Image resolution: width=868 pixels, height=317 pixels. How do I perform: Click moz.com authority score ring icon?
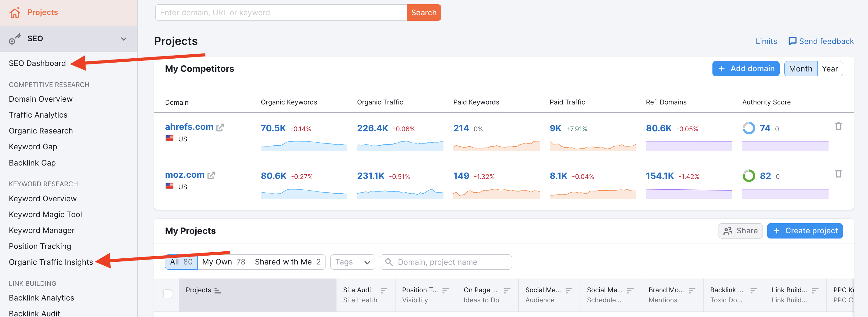point(749,176)
